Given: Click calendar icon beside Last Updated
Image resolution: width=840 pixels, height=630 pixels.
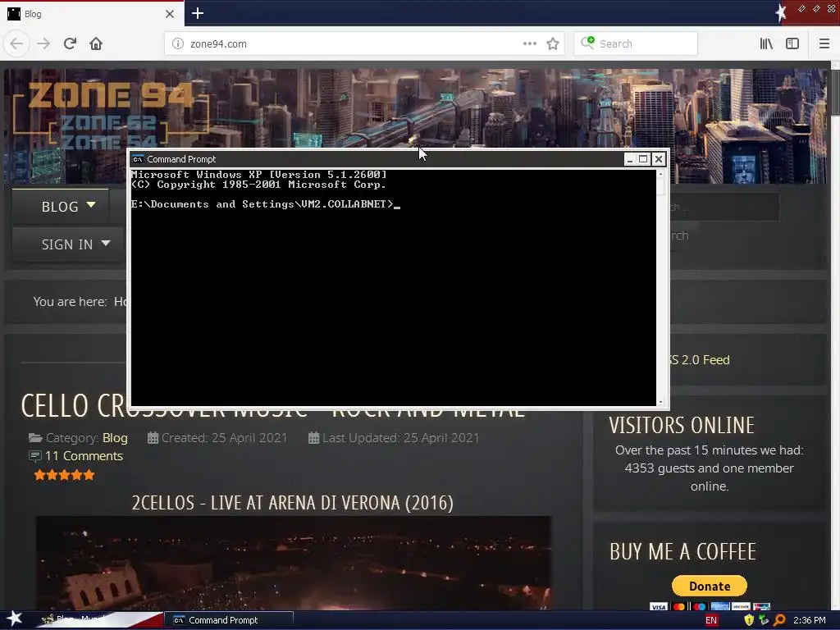Looking at the screenshot, I should (314, 438).
